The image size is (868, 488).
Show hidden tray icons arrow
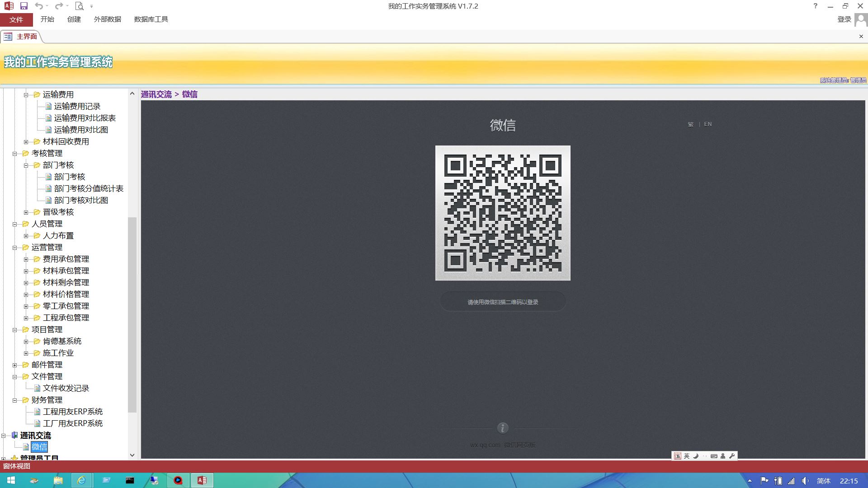[750, 481]
